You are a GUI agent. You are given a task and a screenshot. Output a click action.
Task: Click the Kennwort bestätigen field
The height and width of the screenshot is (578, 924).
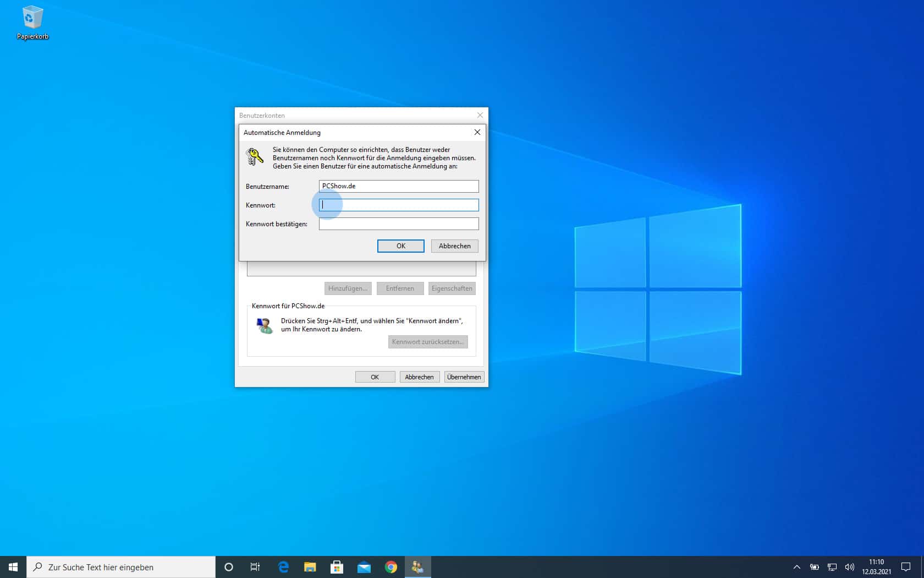[399, 223]
